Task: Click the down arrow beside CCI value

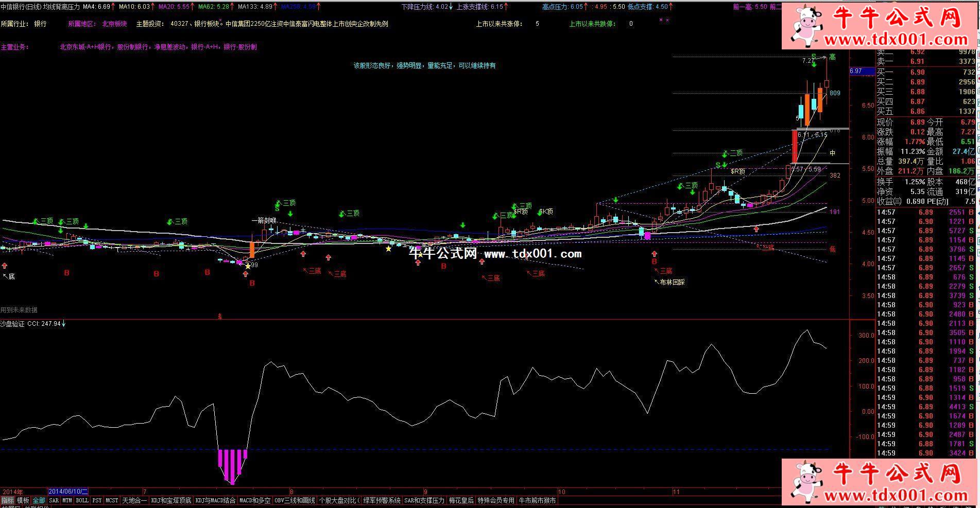Action: [64, 324]
